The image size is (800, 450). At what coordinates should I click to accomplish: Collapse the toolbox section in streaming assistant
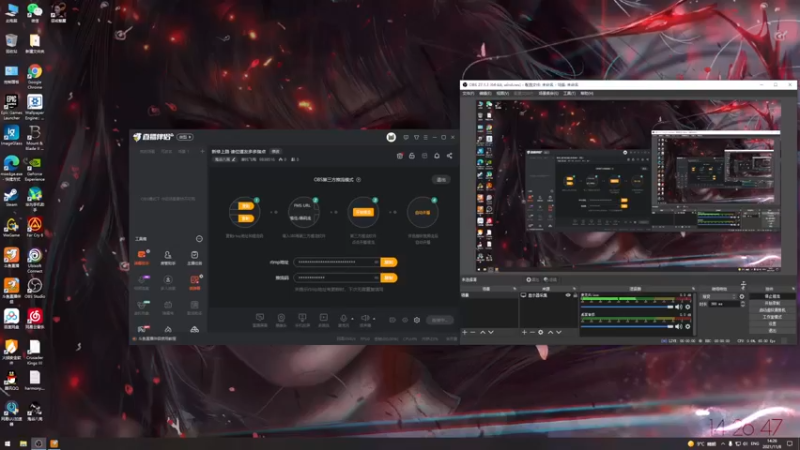click(199, 239)
